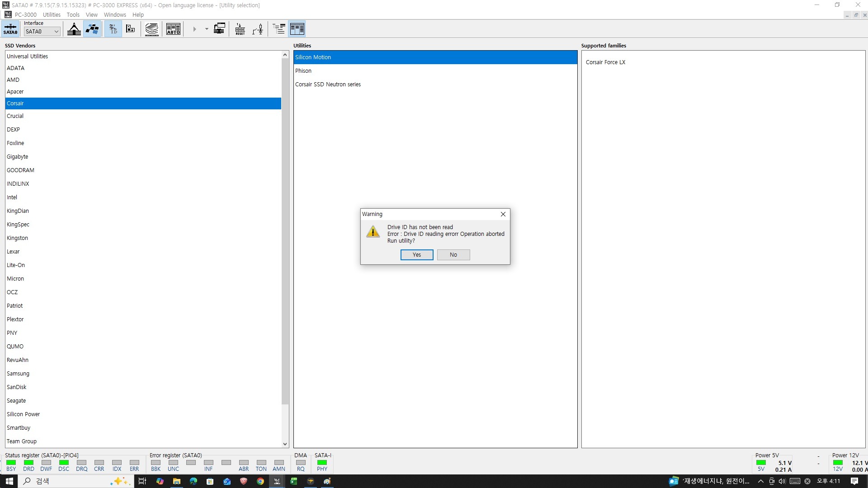Open the Tools menu
Viewport: 868px width, 488px height.
(73, 14)
